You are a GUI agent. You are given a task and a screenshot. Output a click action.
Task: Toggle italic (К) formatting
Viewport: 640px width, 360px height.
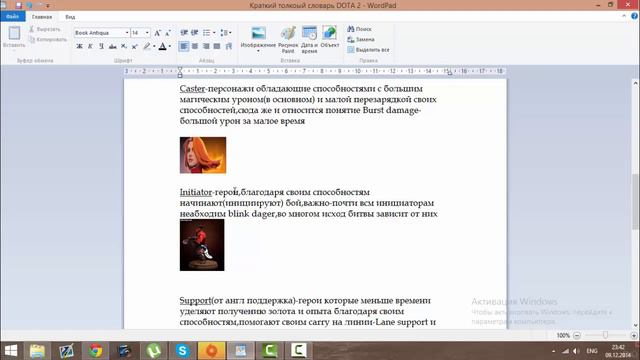pos(90,47)
